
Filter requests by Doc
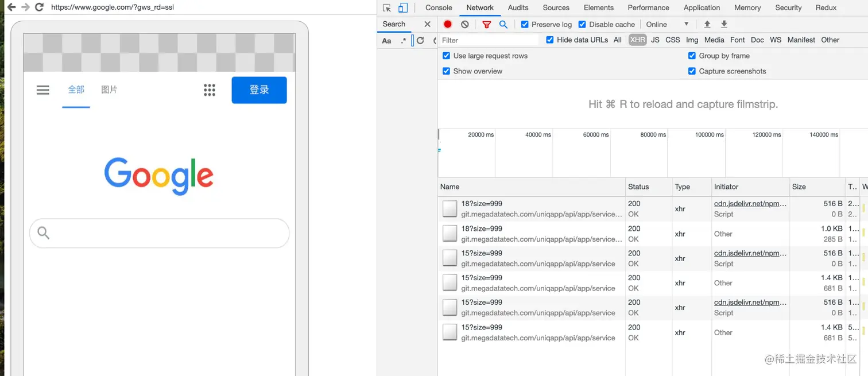(x=757, y=40)
